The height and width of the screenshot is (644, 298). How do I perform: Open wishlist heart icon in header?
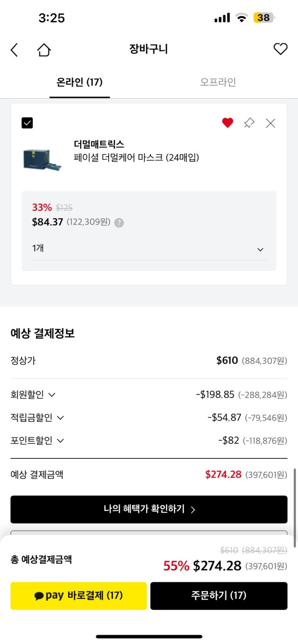coord(280,49)
